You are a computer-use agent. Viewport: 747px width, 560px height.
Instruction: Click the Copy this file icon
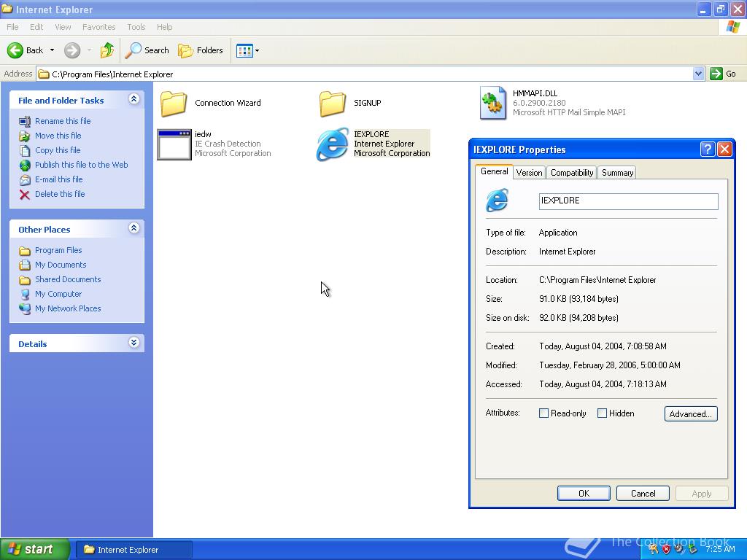25,150
